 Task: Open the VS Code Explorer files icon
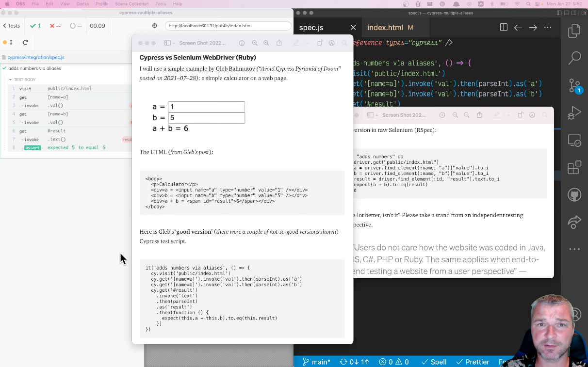click(574, 32)
